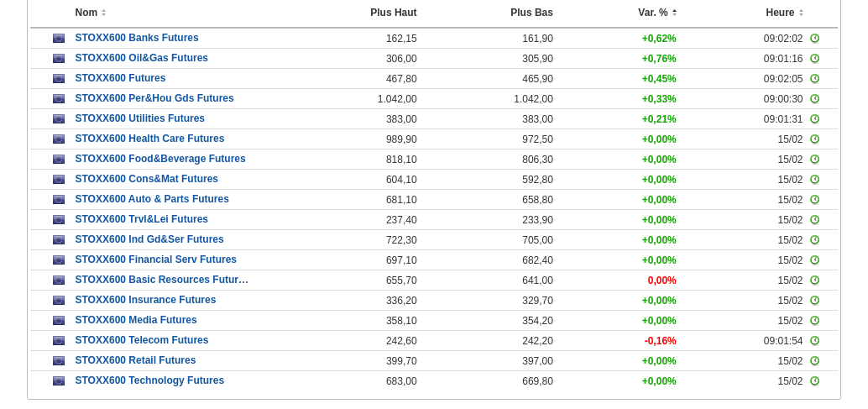The height and width of the screenshot is (409, 868).
Task: Open STOXX600 Per&Hou Gds Futures
Action: pos(154,98)
